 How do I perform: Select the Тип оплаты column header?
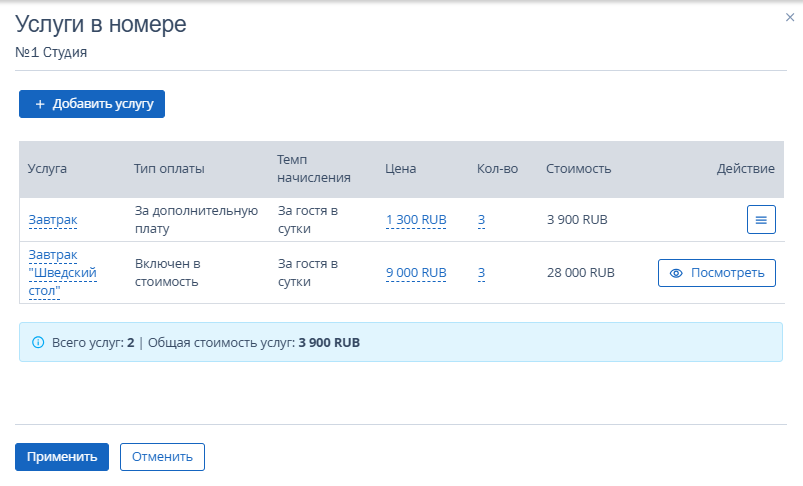pos(169,169)
